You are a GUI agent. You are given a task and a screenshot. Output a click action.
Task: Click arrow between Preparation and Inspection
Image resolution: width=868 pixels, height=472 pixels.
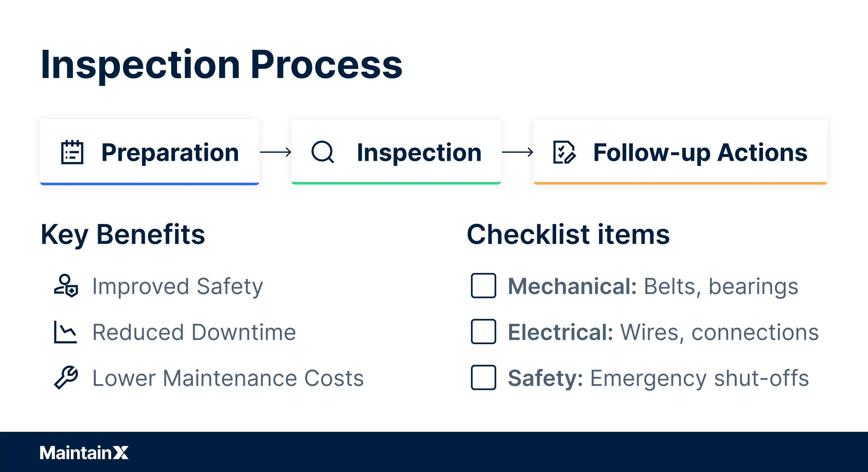pyautogui.click(x=276, y=152)
